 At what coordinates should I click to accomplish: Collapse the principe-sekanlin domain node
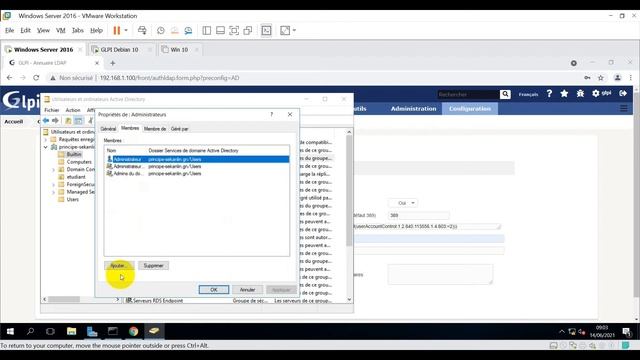46,147
